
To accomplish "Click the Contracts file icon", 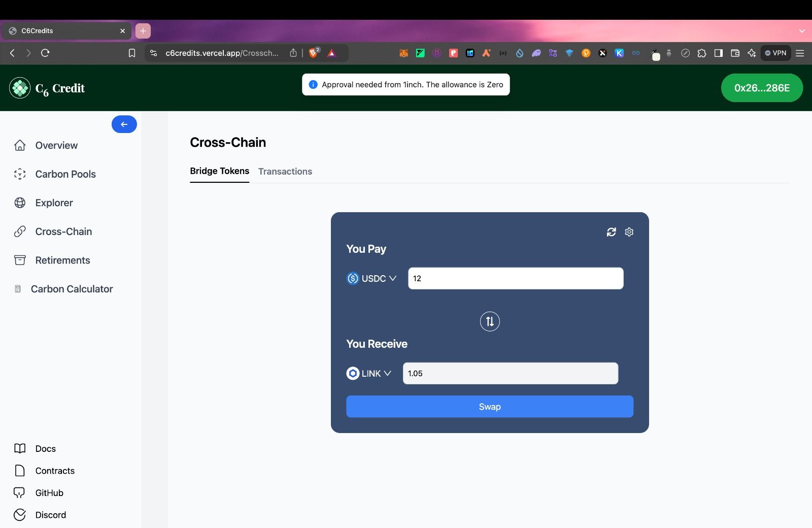I will point(20,471).
